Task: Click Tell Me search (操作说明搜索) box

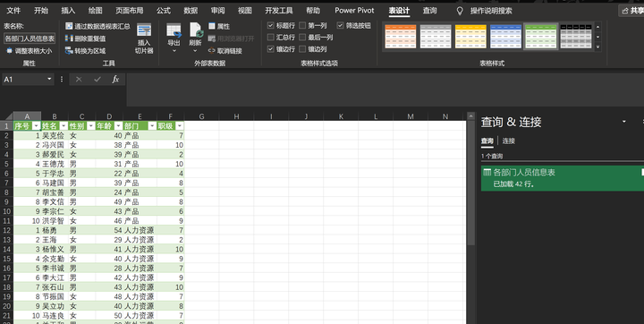Action: pyautogui.click(x=491, y=11)
